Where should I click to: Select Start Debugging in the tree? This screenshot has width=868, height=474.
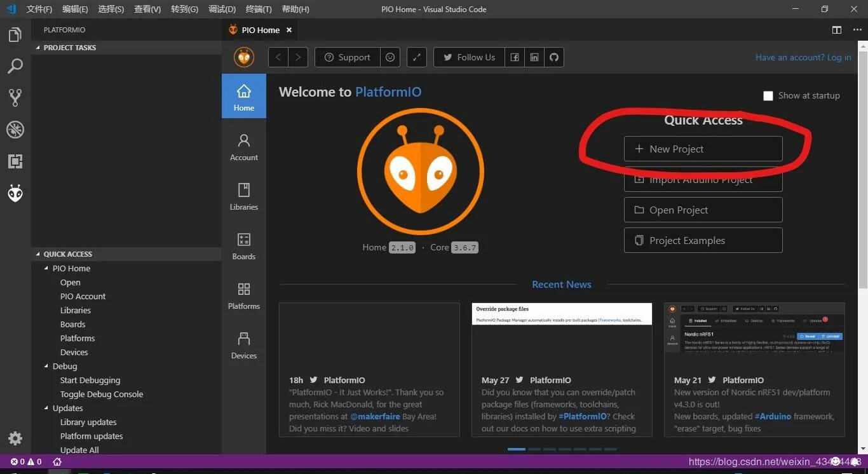pyautogui.click(x=90, y=380)
